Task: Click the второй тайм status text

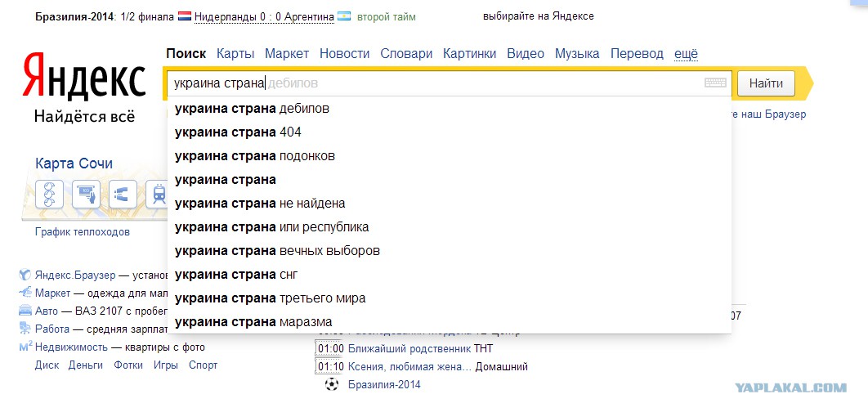Action: point(387,16)
